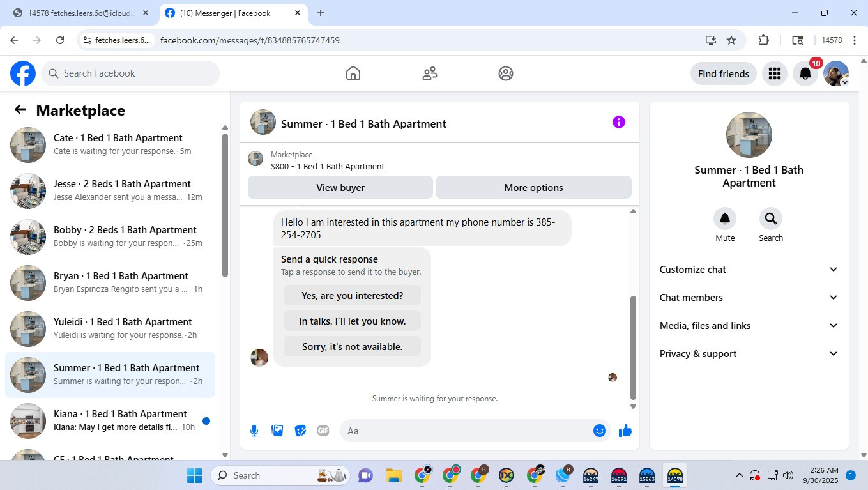Image resolution: width=868 pixels, height=490 pixels.
Task: Expand the Chat members section
Action: pyautogui.click(x=749, y=298)
